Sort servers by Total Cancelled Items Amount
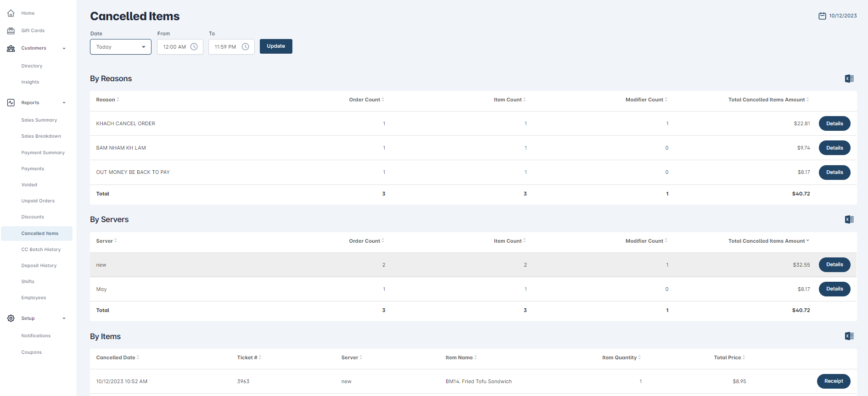 click(768, 241)
